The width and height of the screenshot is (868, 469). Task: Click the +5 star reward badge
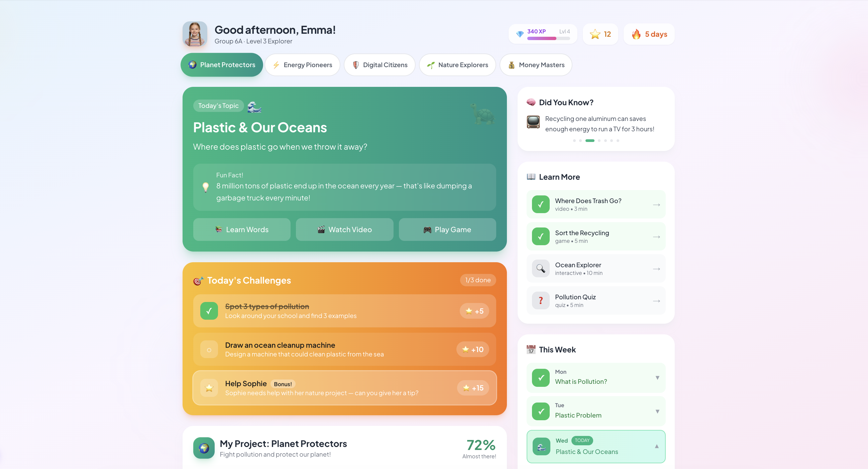click(474, 311)
